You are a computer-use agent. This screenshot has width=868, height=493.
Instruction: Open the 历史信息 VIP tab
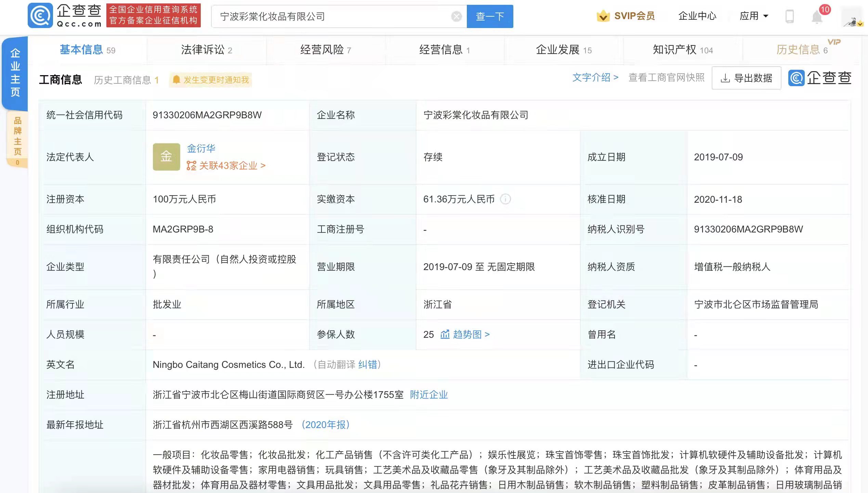click(802, 50)
